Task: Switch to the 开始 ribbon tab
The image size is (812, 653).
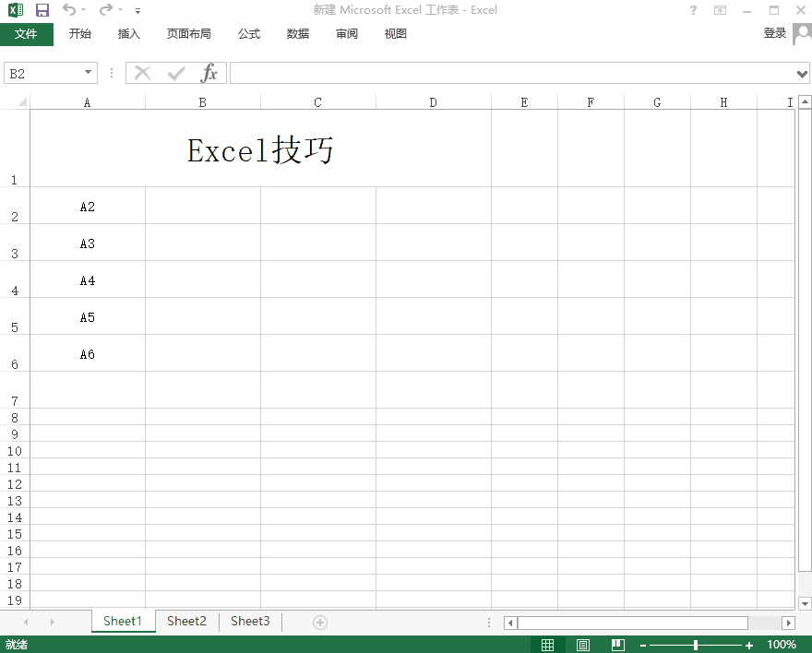Action: coord(80,34)
